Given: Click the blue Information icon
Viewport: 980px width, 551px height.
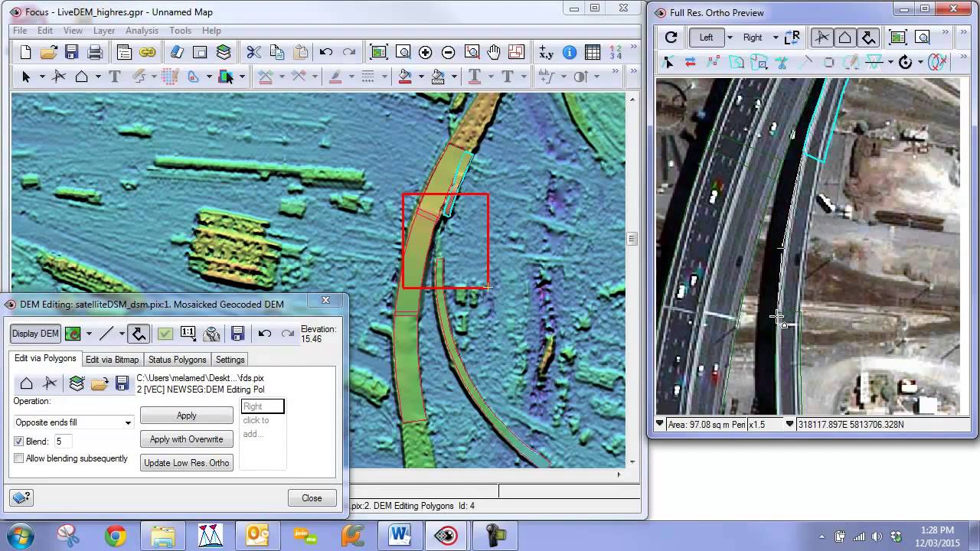Looking at the screenshot, I should coord(569,52).
